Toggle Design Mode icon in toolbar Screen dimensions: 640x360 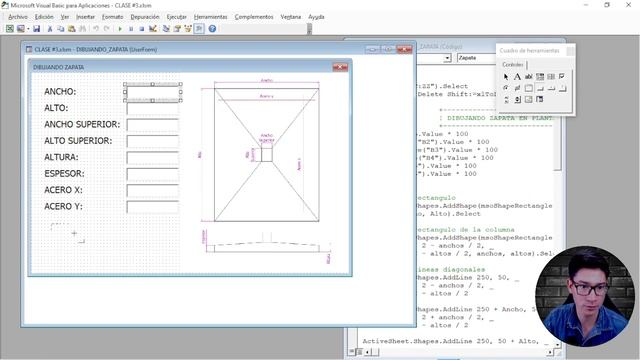click(153, 29)
